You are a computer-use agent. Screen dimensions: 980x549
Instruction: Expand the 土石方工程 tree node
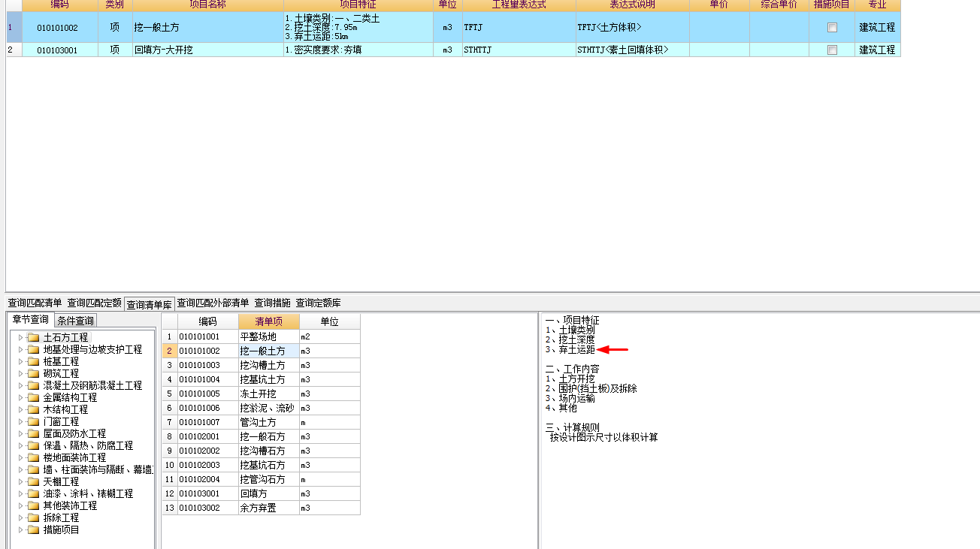tap(21, 337)
